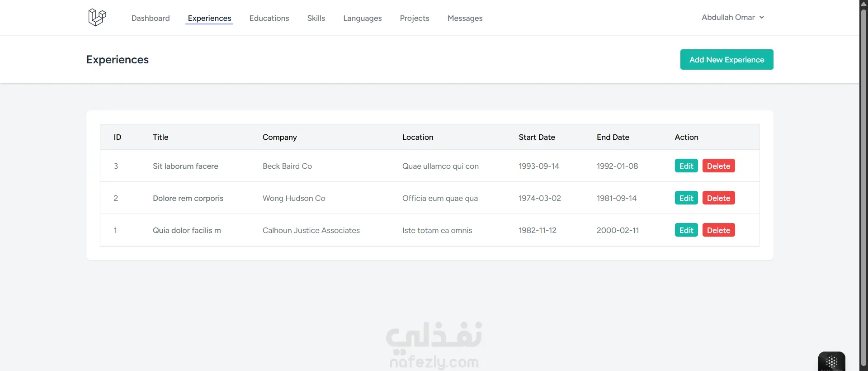Click the Quia dolor facilis m title cell
The height and width of the screenshot is (371, 868).
click(x=187, y=230)
